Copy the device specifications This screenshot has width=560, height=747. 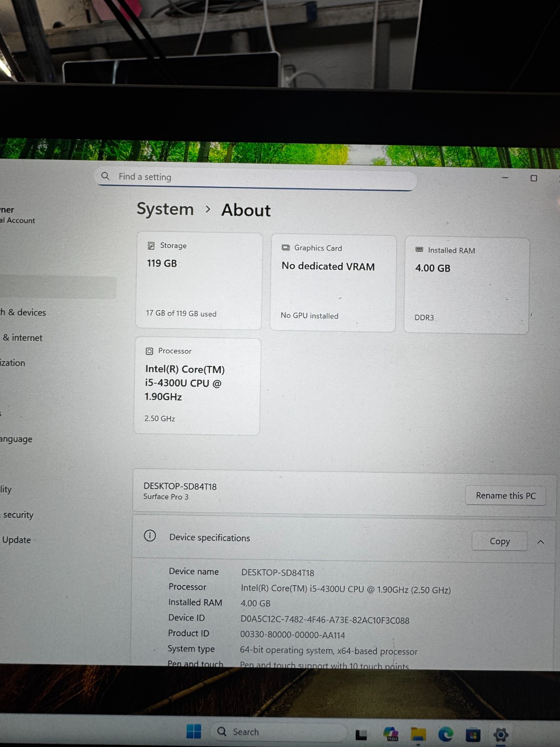pyautogui.click(x=499, y=541)
